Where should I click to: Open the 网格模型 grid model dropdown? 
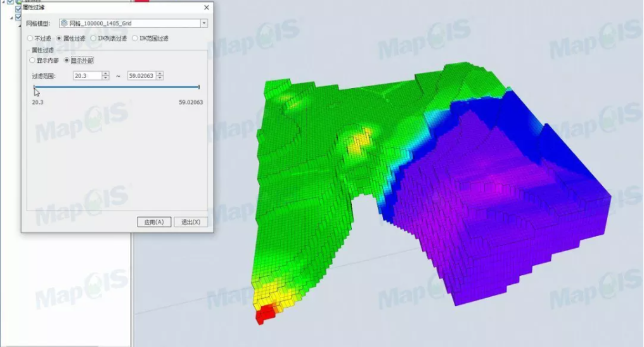[203, 23]
